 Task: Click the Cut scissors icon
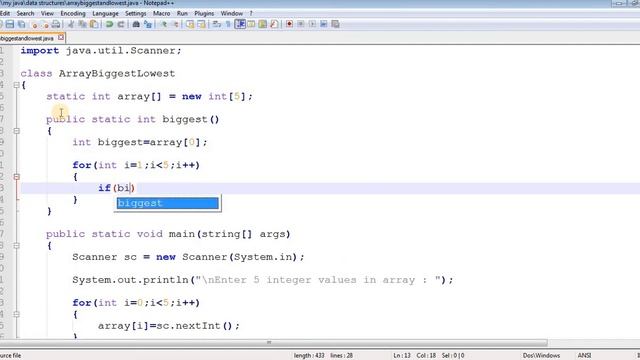coord(71,24)
